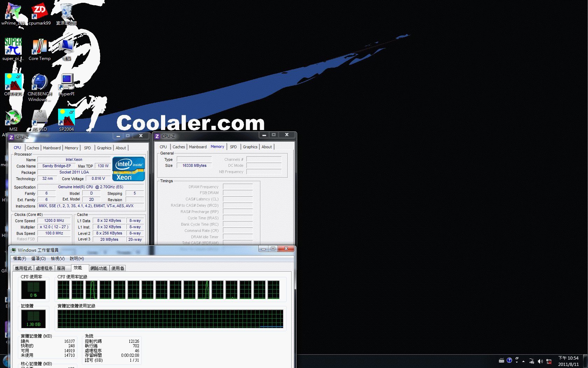Click the keyboard input method tray icon
The width and height of the screenshot is (588, 368).
(502, 360)
